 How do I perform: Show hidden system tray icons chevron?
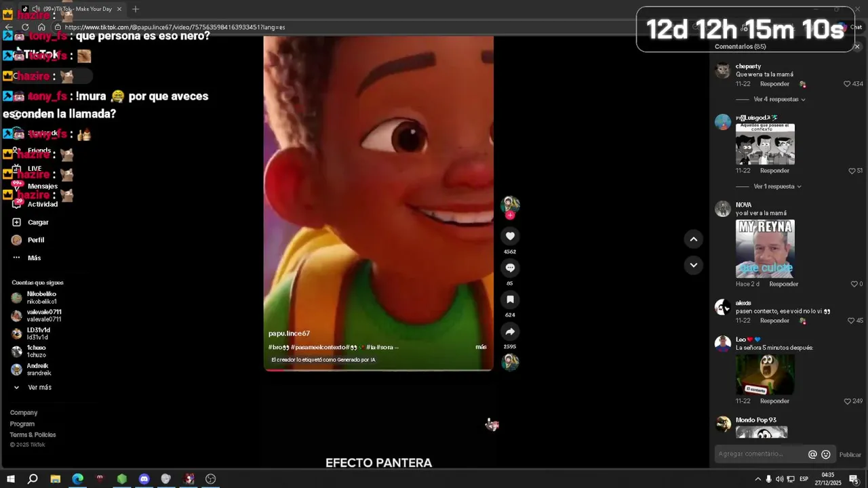coord(757,479)
